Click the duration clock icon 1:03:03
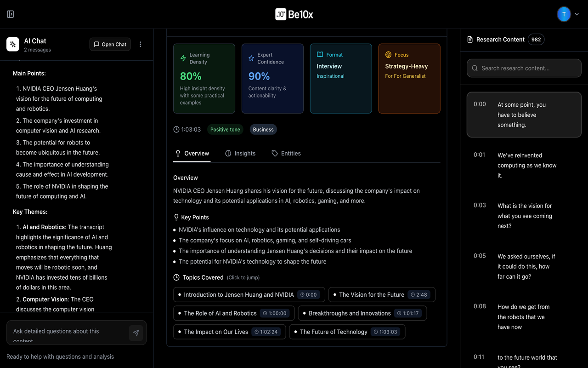This screenshot has height=368, width=588. (x=176, y=130)
